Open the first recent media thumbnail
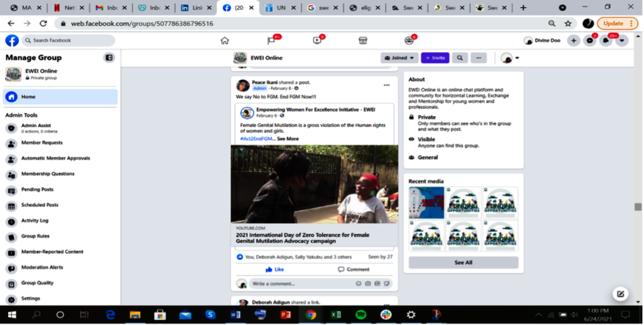 pyautogui.click(x=426, y=202)
